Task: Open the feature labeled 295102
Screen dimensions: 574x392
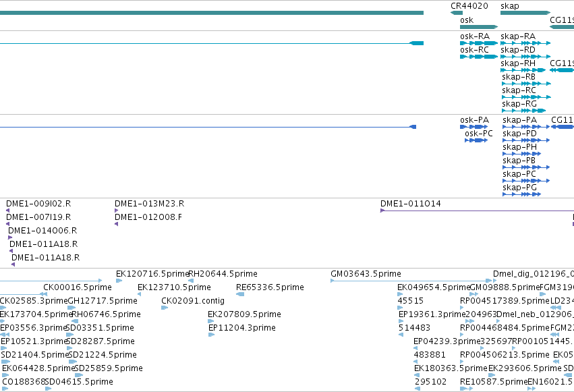Action: (418, 389)
